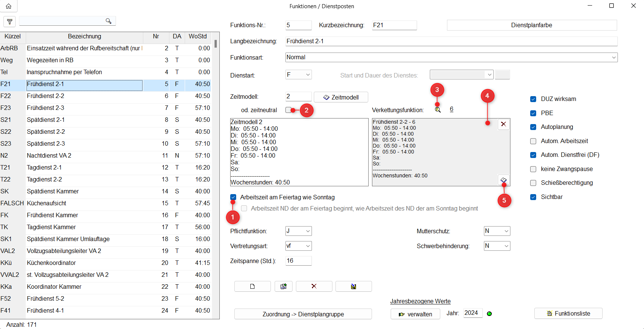Screen dimensions: 644x329
Task: Click the copy function icon with green plus
Action: [x=284, y=286]
